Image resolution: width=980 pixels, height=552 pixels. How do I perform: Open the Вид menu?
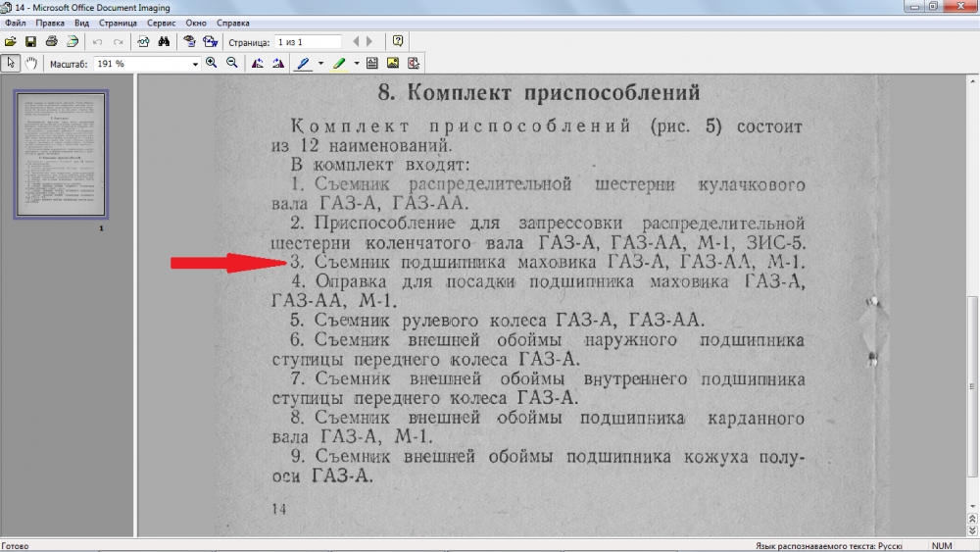coord(82,24)
